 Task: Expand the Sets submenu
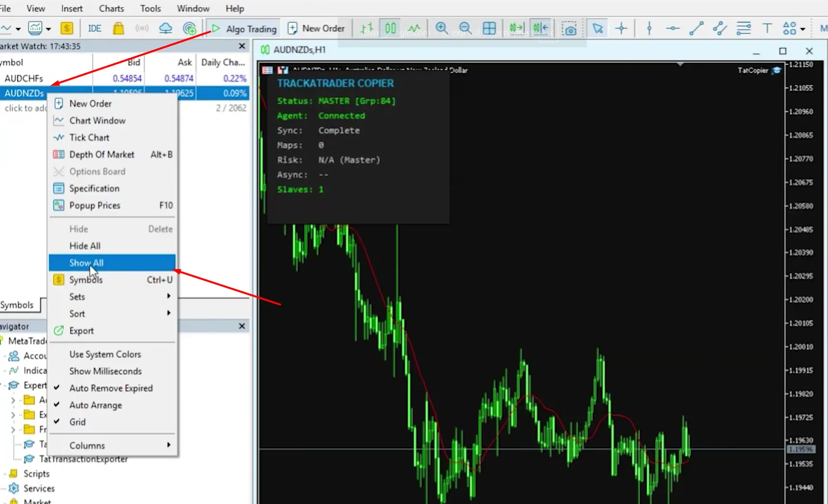(x=112, y=297)
